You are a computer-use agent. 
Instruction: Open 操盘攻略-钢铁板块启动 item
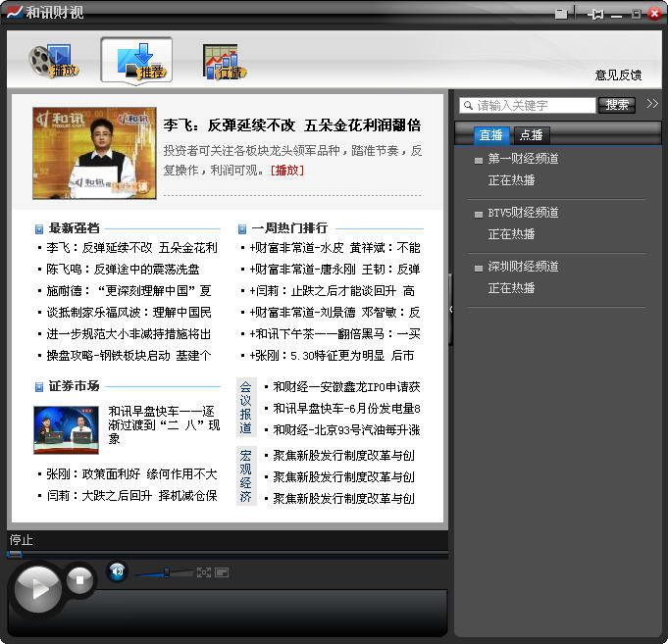(128, 356)
